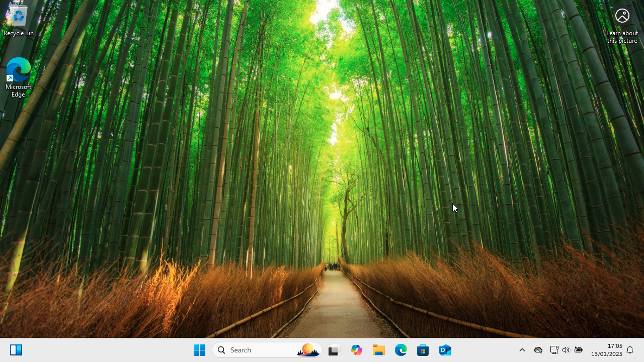Launch Microsoft Edge from the taskbar
The width and height of the screenshot is (644, 362).
(400, 349)
